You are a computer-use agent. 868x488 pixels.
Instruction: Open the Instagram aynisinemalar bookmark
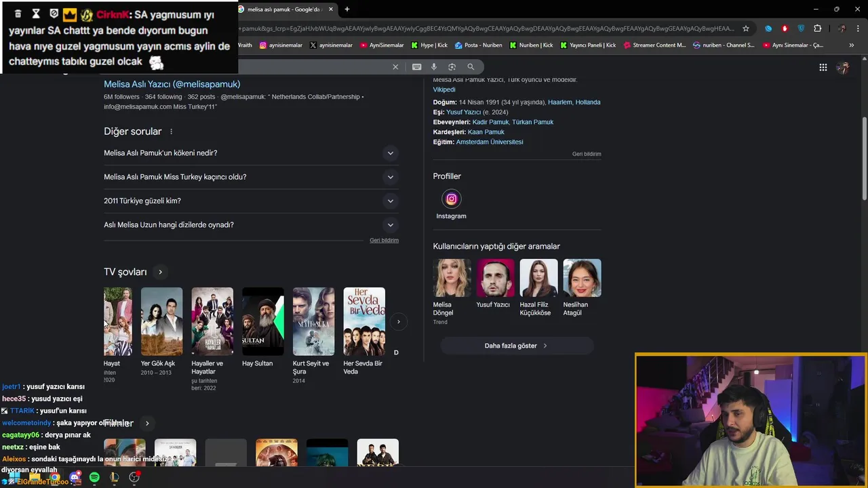(281, 45)
